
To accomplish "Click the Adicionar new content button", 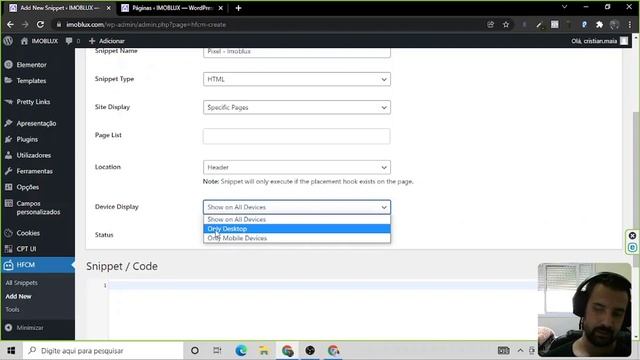I will pyautogui.click(x=107, y=41).
